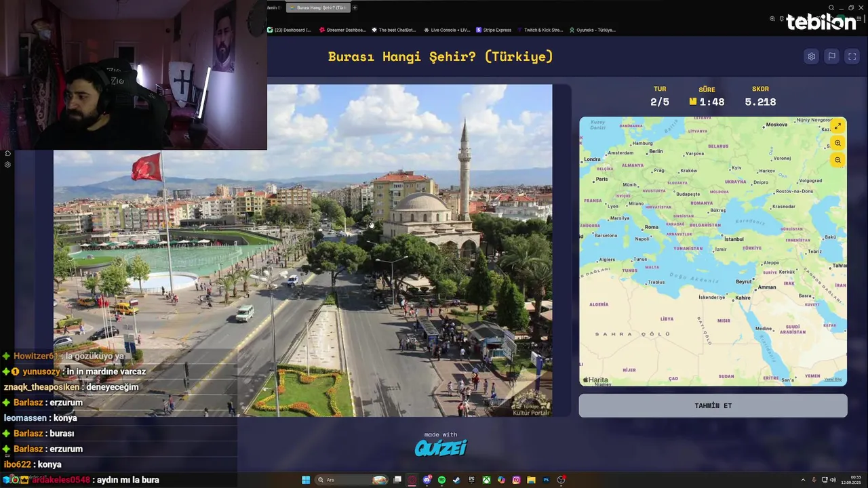Open the Oyuneks Türkiye bookmark

click(593, 30)
